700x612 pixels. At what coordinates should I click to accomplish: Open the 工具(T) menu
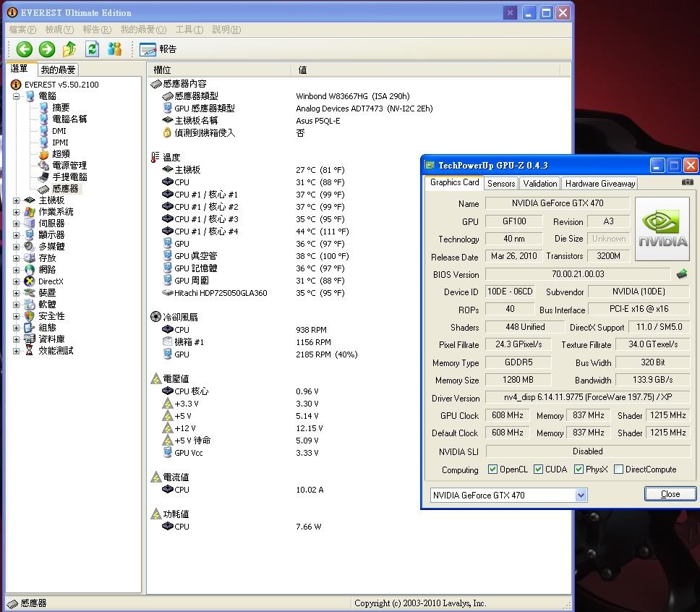coord(189,30)
